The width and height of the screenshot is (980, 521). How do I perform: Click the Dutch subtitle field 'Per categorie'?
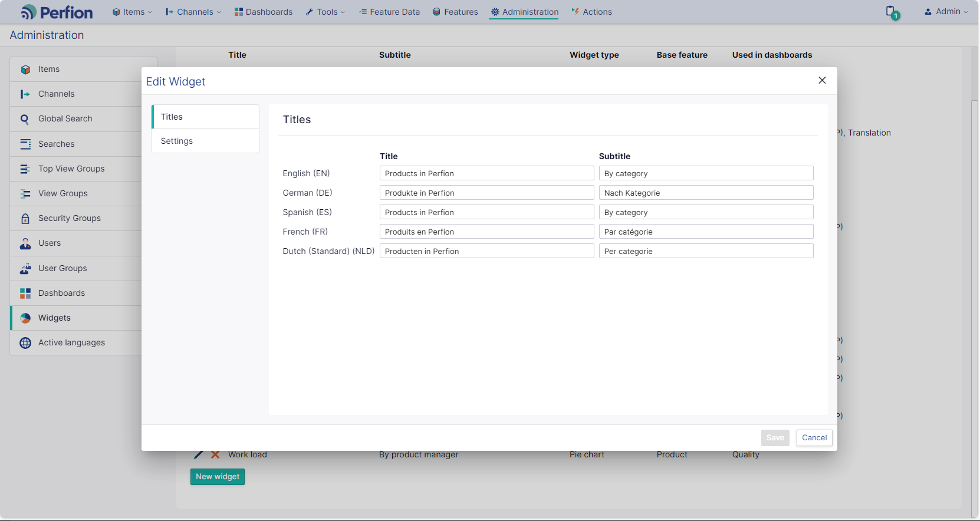706,251
